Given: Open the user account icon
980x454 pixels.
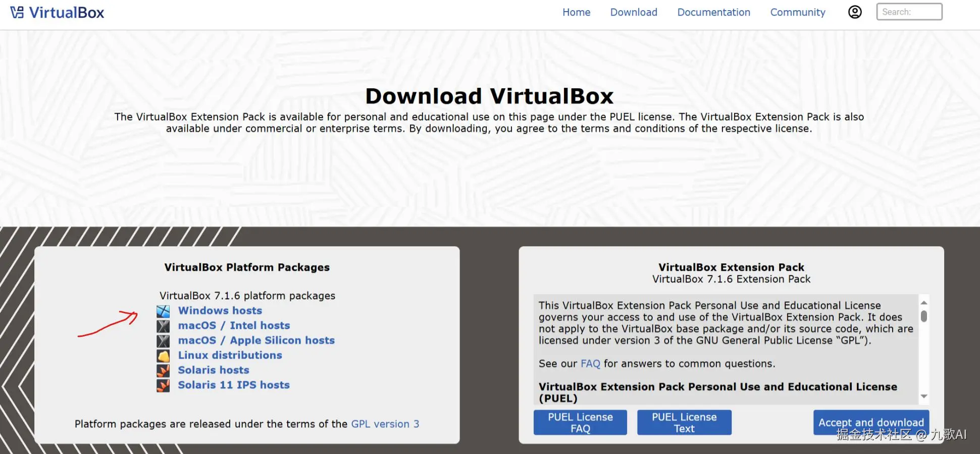Looking at the screenshot, I should coord(855,12).
